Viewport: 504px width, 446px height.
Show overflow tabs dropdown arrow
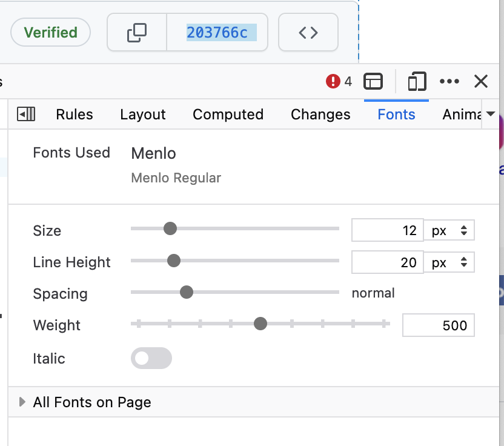coord(490,114)
